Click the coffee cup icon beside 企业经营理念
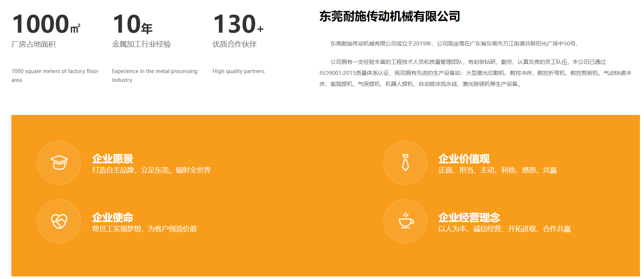 click(406, 221)
